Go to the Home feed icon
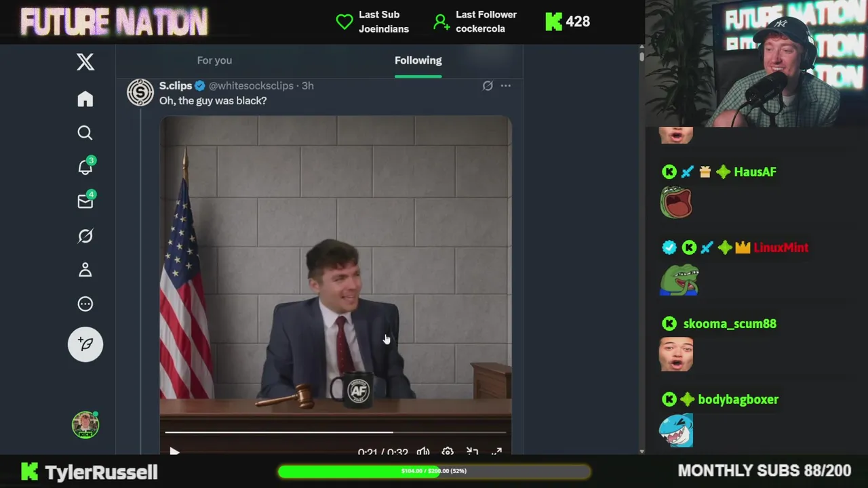 (x=85, y=99)
